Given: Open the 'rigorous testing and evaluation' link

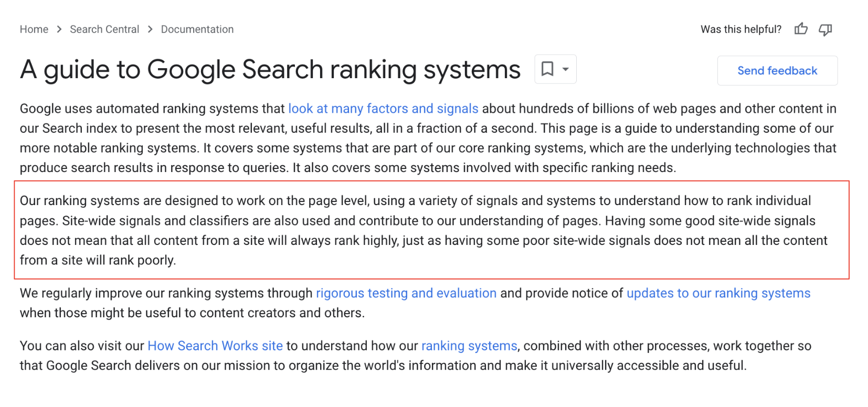Looking at the screenshot, I should pyautogui.click(x=406, y=293).
